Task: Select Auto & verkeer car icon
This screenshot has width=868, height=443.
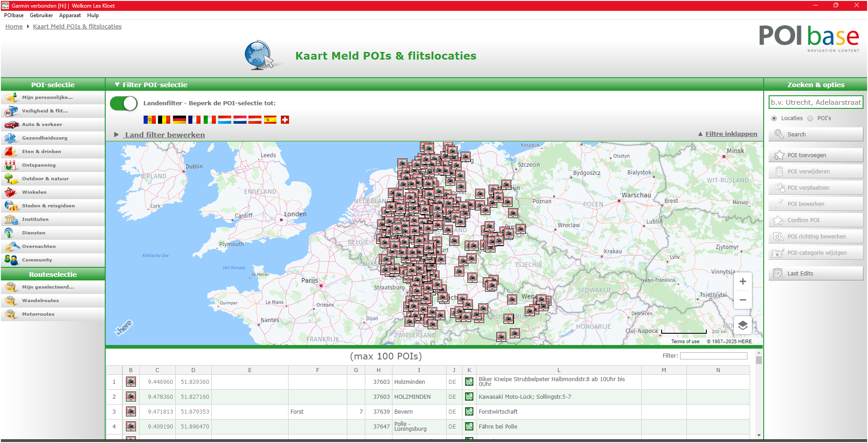Action: 11,125
